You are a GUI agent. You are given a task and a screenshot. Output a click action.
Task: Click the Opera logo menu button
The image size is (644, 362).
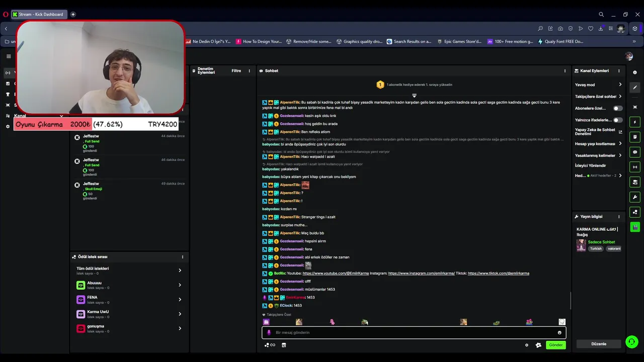tap(6, 15)
